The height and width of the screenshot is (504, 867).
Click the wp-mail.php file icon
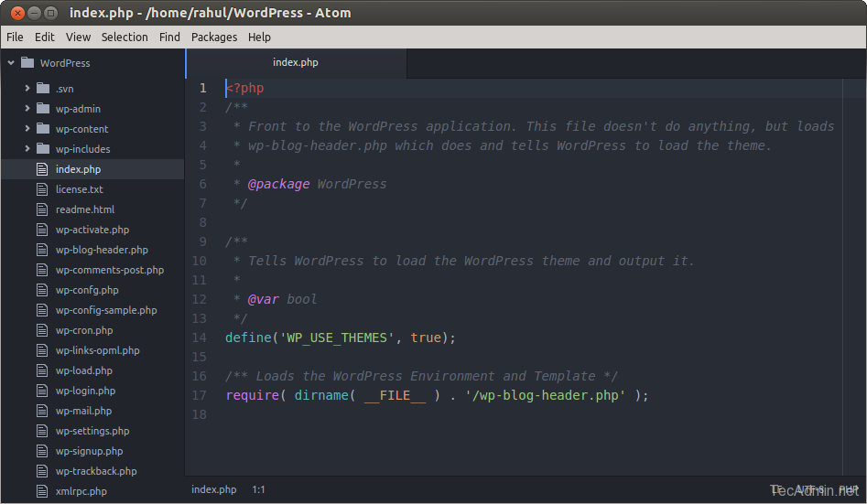42,411
